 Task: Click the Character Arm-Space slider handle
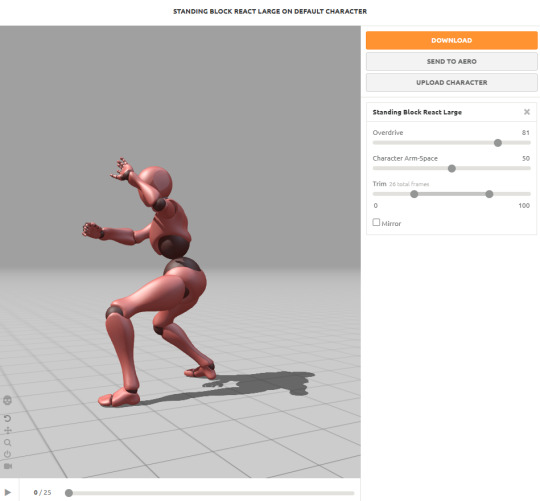point(452,169)
